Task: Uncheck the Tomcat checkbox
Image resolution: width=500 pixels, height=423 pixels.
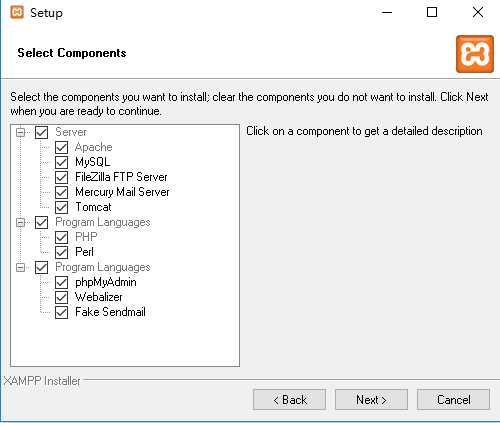Action: [61, 207]
